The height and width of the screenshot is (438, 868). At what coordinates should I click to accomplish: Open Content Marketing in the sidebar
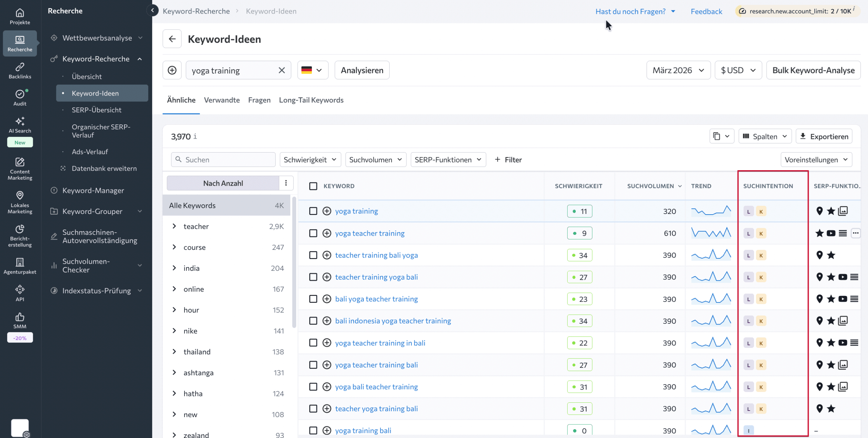(x=20, y=168)
